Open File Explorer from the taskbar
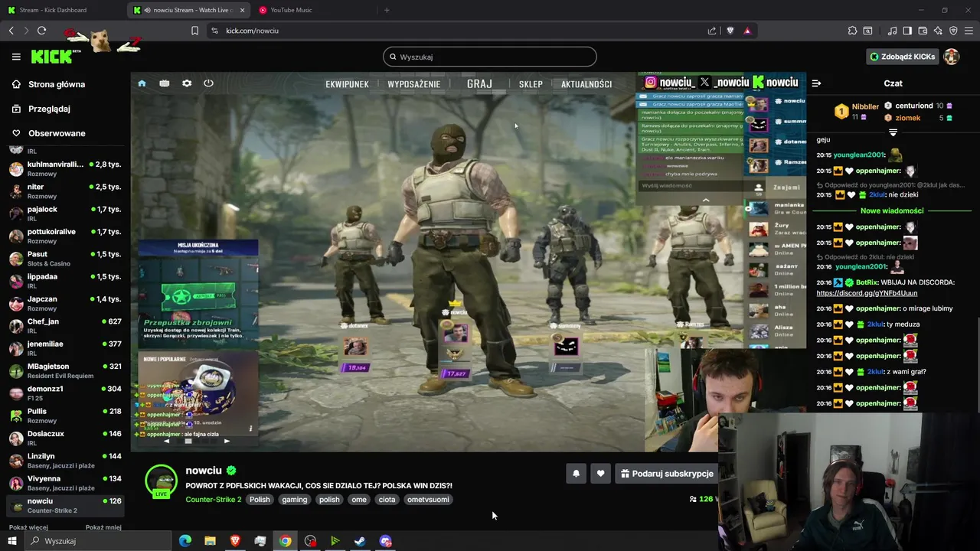Screen dimensions: 980x551 click(210, 541)
